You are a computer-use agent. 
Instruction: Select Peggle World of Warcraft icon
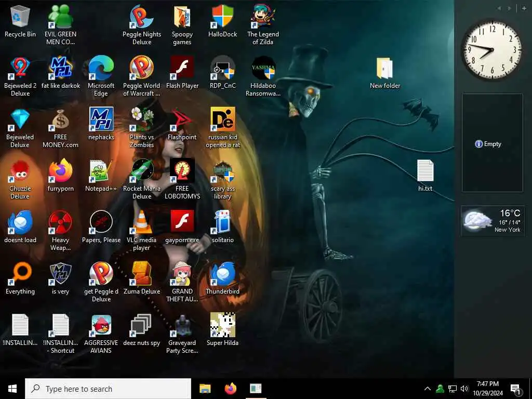[x=142, y=77]
